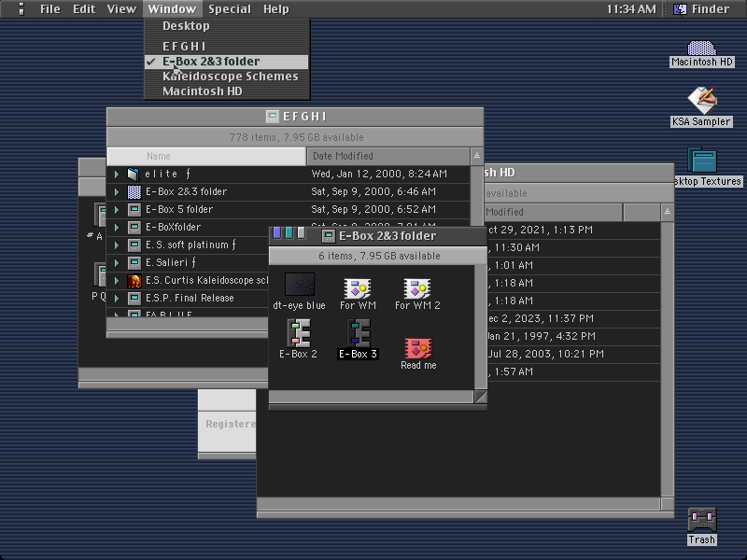This screenshot has width=747, height=560.
Task: Sort E F G H I by Name column
Action: (x=206, y=156)
